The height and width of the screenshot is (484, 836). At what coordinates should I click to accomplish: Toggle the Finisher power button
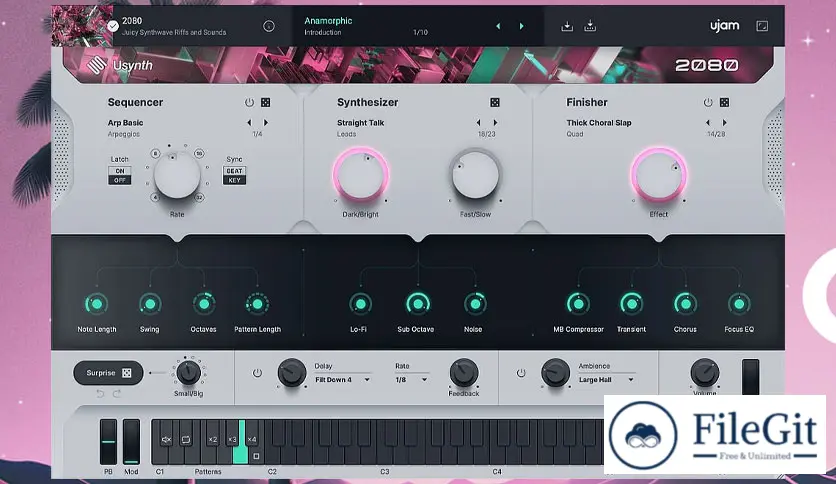[x=708, y=102]
